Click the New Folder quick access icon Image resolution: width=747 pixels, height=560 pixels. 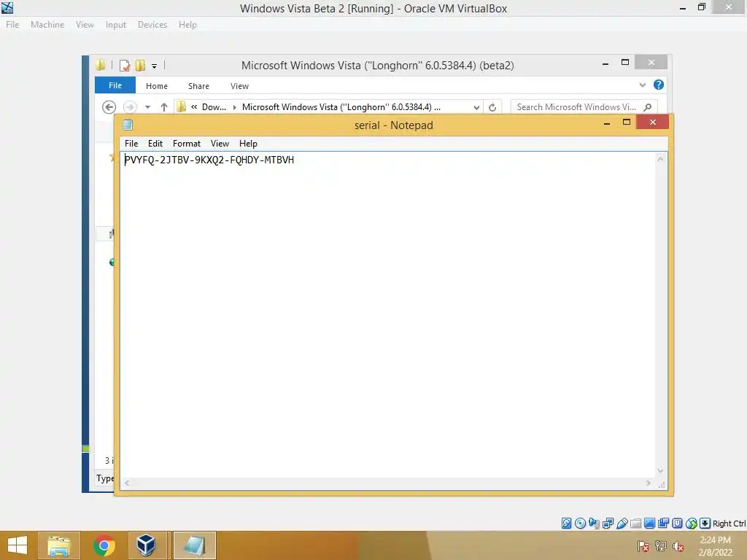pyautogui.click(x=140, y=66)
